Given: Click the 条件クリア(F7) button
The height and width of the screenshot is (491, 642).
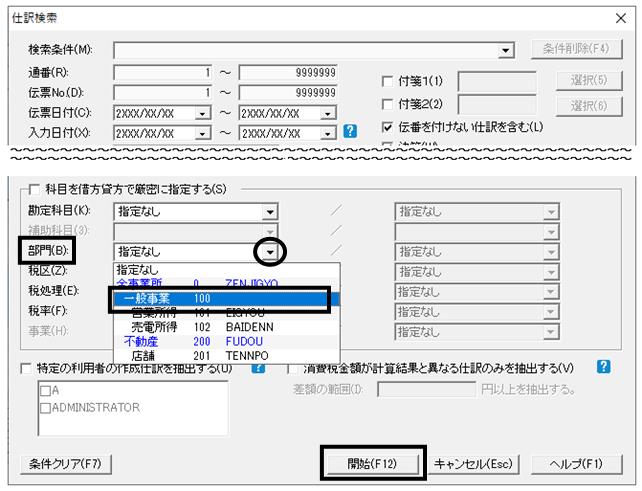Looking at the screenshot, I should click(x=65, y=463).
